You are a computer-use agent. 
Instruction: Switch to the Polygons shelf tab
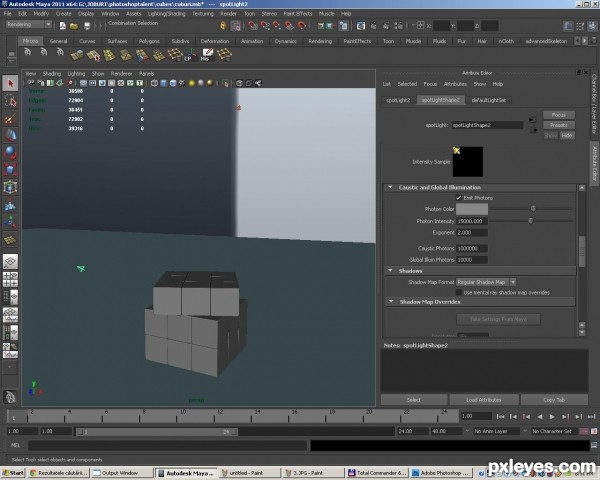click(149, 41)
